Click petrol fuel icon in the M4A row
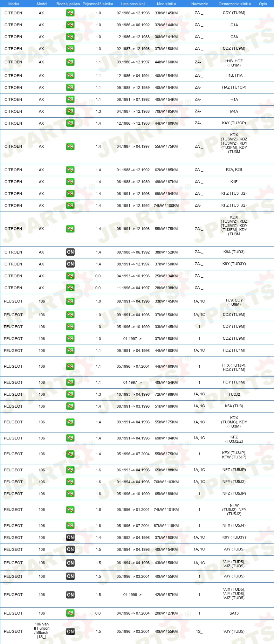The width and height of the screenshot is (274, 644). 70,111
